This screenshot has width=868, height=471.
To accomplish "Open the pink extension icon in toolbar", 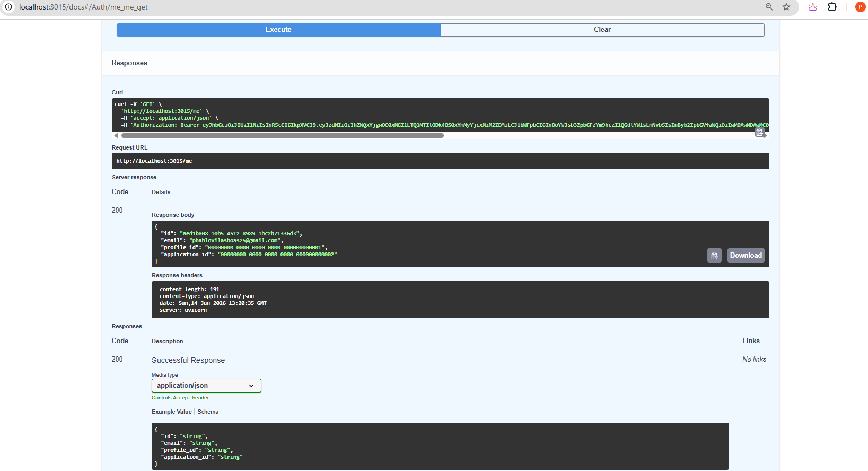I will pyautogui.click(x=812, y=7).
